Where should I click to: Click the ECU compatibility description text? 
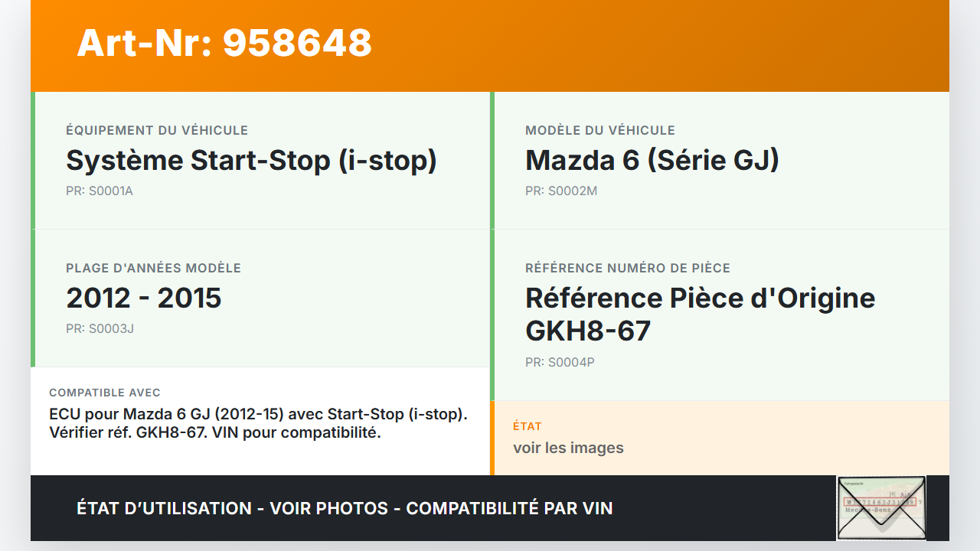(x=258, y=423)
